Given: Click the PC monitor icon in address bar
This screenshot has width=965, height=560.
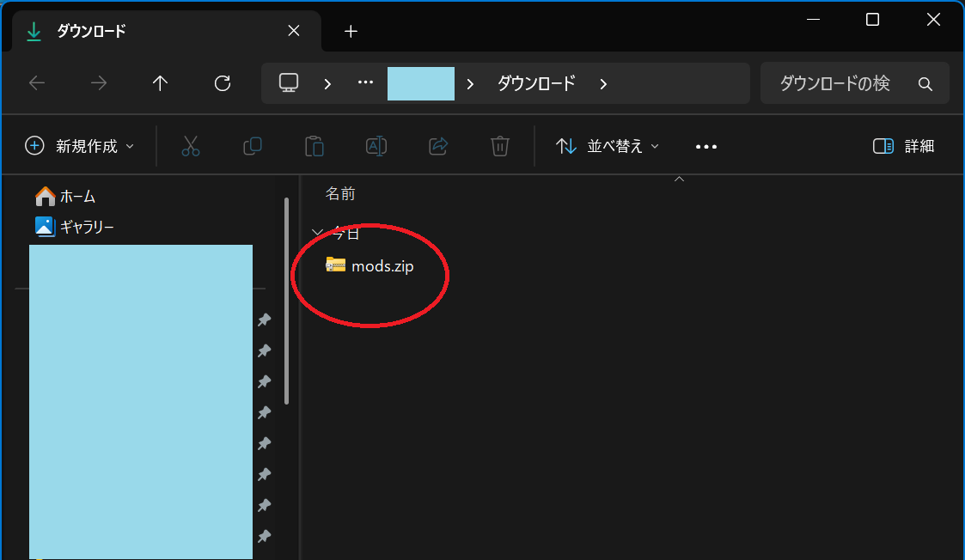Looking at the screenshot, I should (289, 83).
